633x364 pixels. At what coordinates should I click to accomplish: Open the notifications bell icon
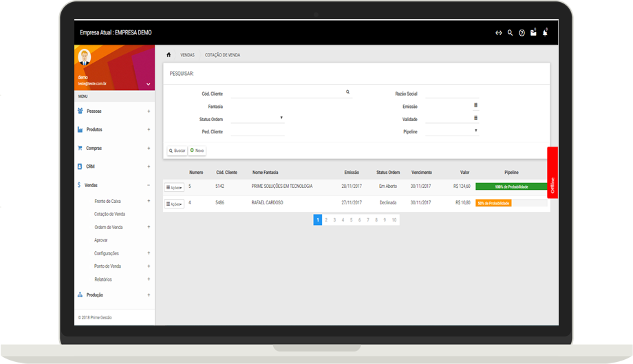point(545,32)
